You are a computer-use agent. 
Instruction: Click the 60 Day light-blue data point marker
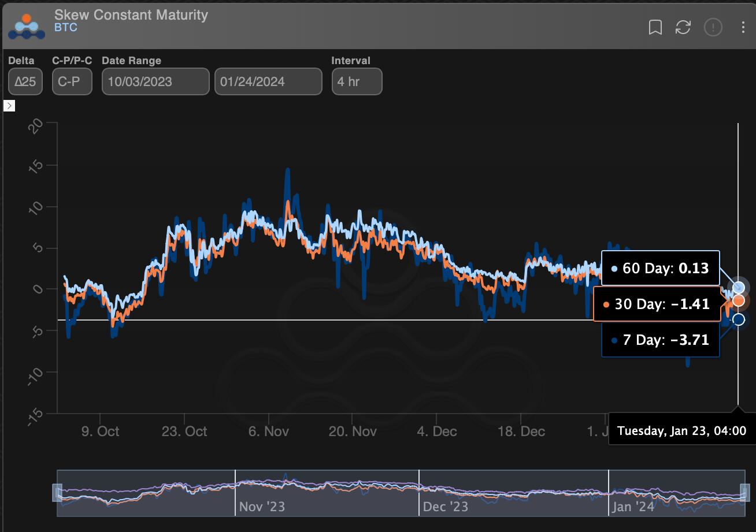[x=738, y=287]
